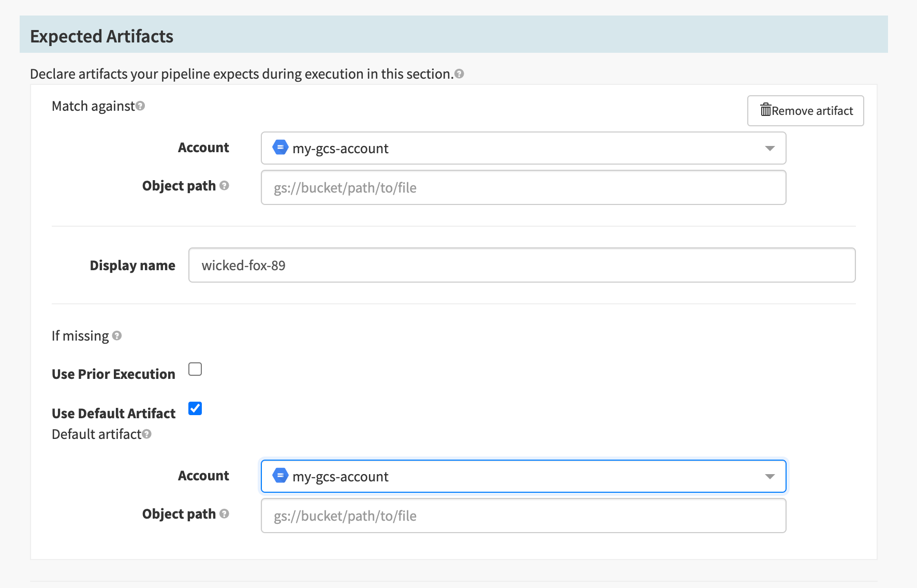917x588 pixels.
Task: Click the Object path help icon under Default artifact
Action: pyautogui.click(x=224, y=514)
